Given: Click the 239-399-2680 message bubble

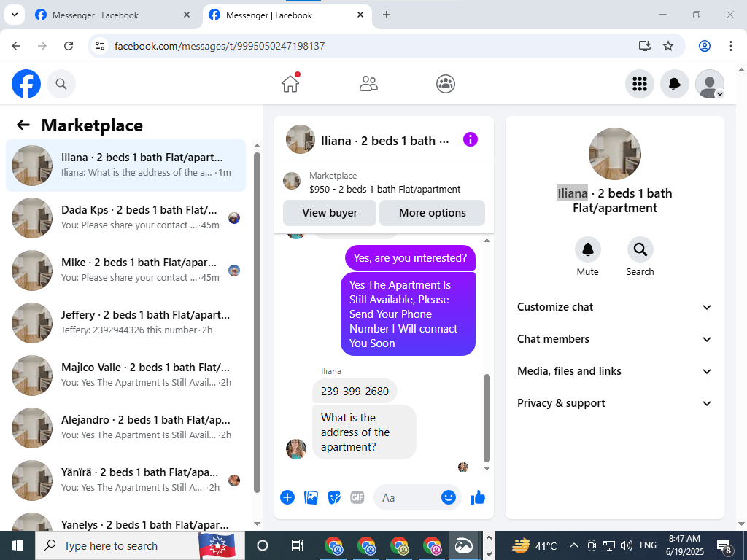Looking at the screenshot, I should 355,391.
